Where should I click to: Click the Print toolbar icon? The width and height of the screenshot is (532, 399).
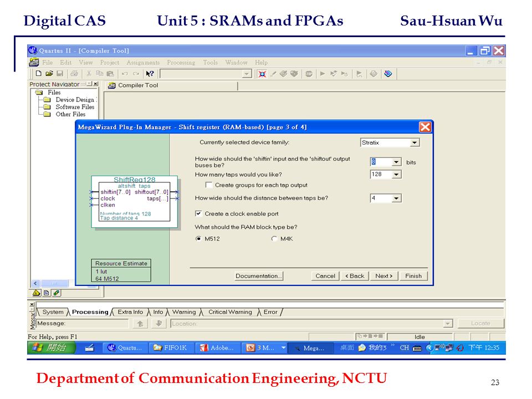point(74,73)
